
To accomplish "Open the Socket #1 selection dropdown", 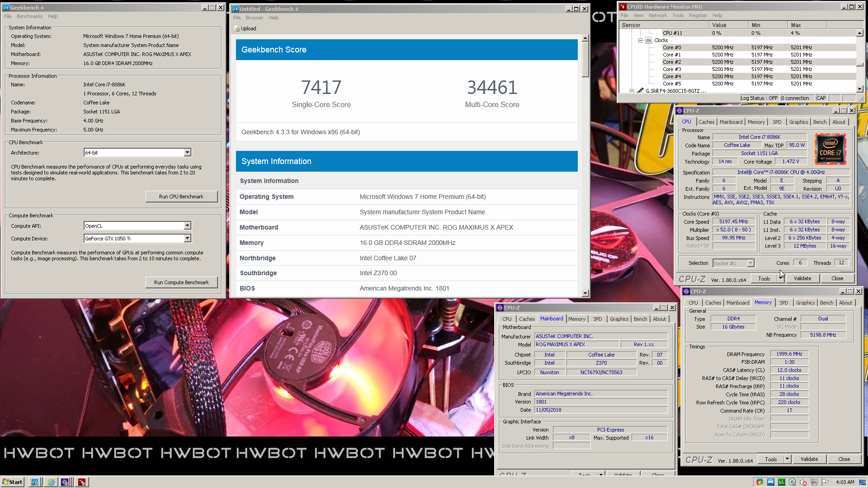I will (x=750, y=263).
